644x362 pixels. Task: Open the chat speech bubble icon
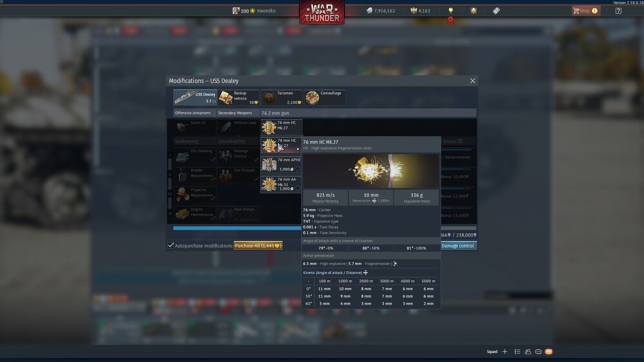tap(538, 352)
